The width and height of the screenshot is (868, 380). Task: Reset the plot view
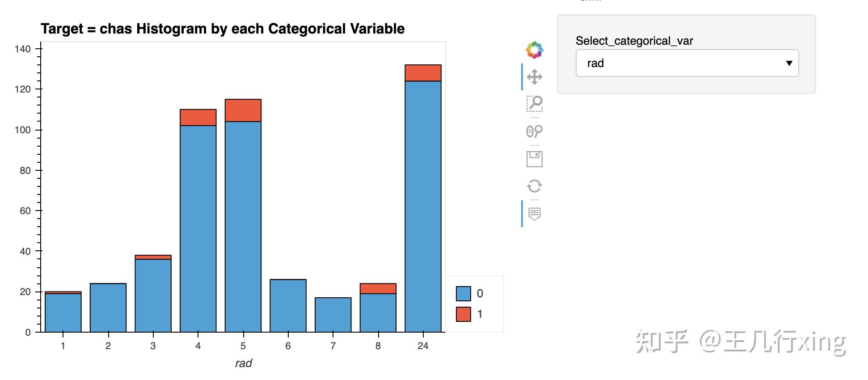point(534,186)
